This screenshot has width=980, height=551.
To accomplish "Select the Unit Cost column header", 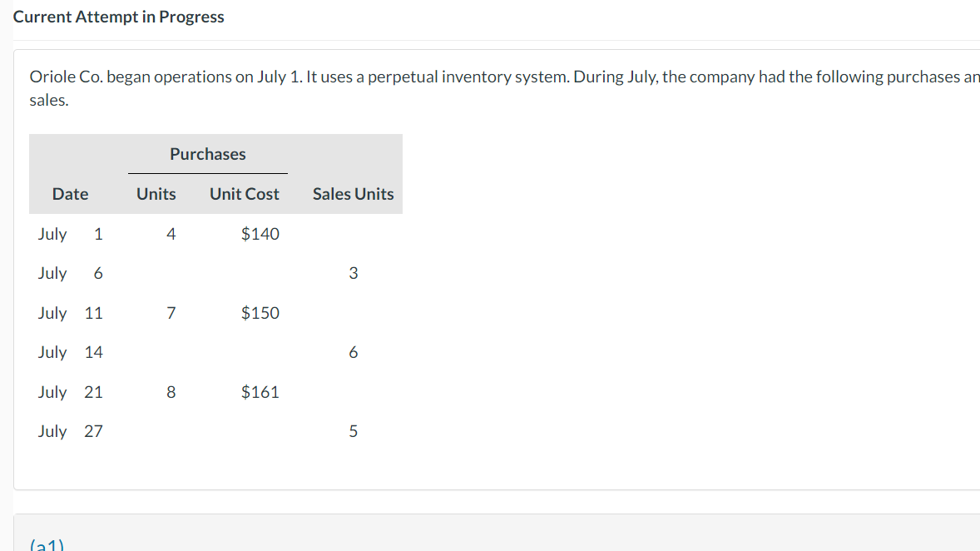I will click(x=245, y=194).
